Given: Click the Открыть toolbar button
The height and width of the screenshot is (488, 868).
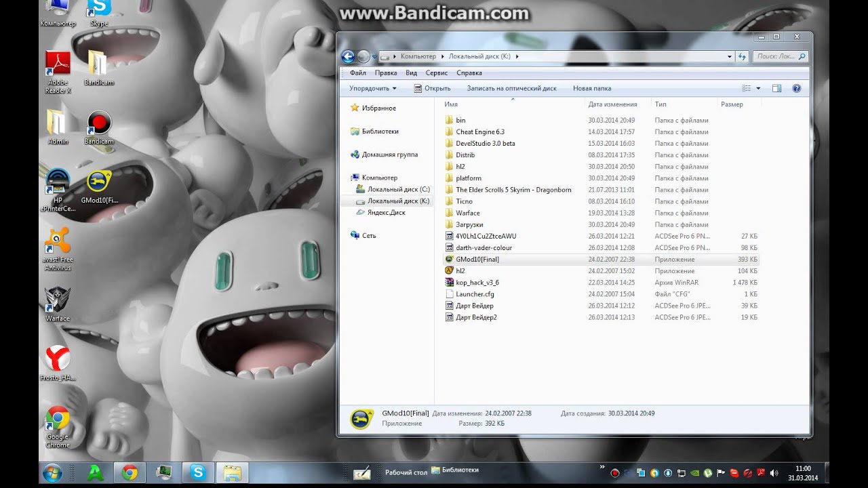Looking at the screenshot, I should (432, 88).
